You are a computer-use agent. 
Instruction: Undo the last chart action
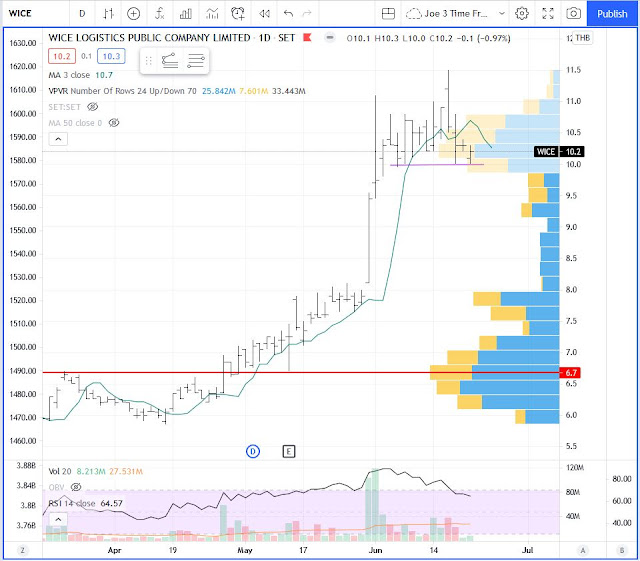tap(288, 14)
